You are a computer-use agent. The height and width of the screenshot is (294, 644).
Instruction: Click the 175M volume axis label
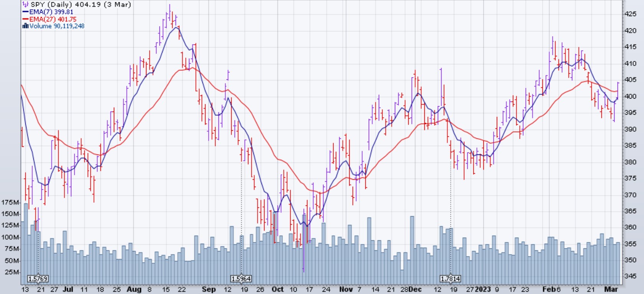(x=10, y=202)
